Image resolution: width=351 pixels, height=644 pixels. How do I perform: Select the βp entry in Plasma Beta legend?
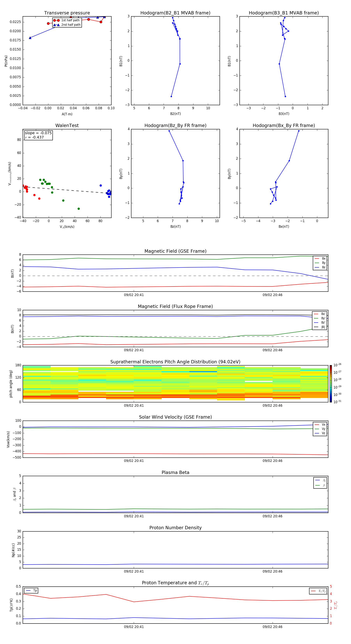coord(320,480)
